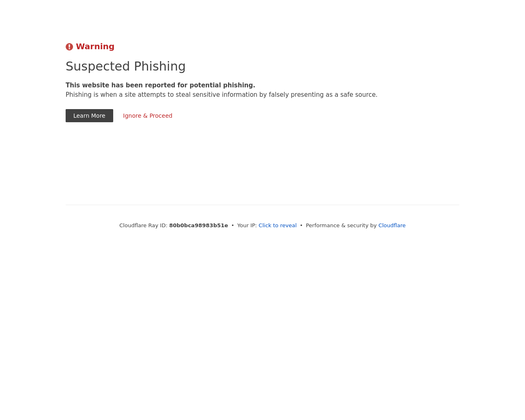Follow the Ignore & Proceed link

[x=148, y=116]
